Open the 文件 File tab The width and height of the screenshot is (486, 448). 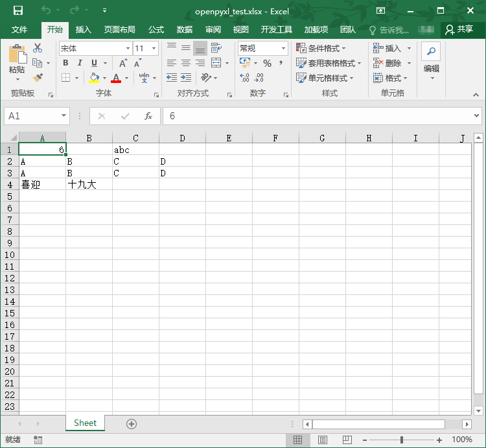[19, 30]
